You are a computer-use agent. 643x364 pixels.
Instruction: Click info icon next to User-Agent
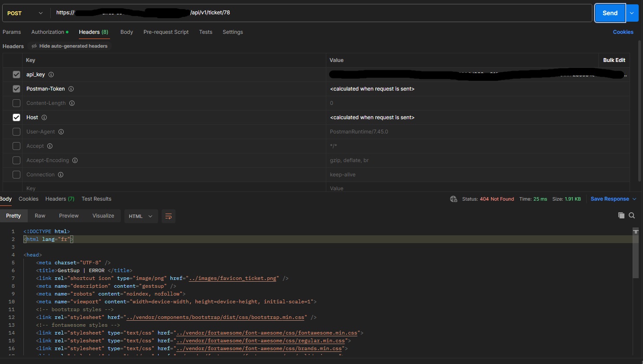pos(61,132)
